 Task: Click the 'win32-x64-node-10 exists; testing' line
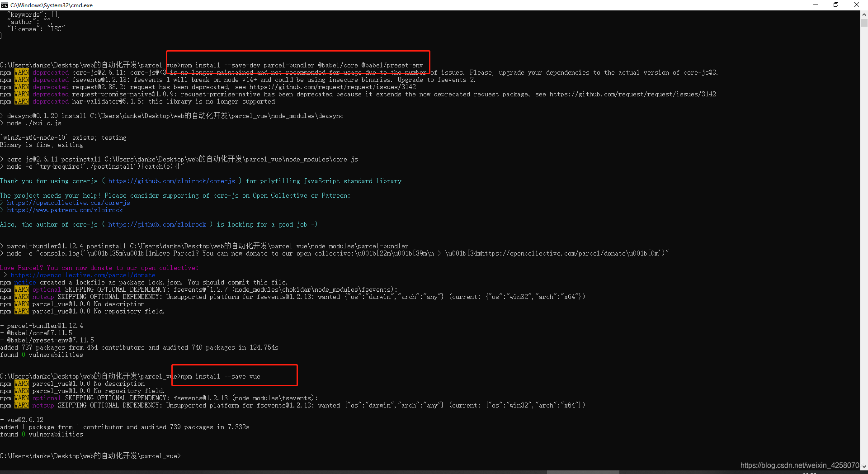point(63,137)
